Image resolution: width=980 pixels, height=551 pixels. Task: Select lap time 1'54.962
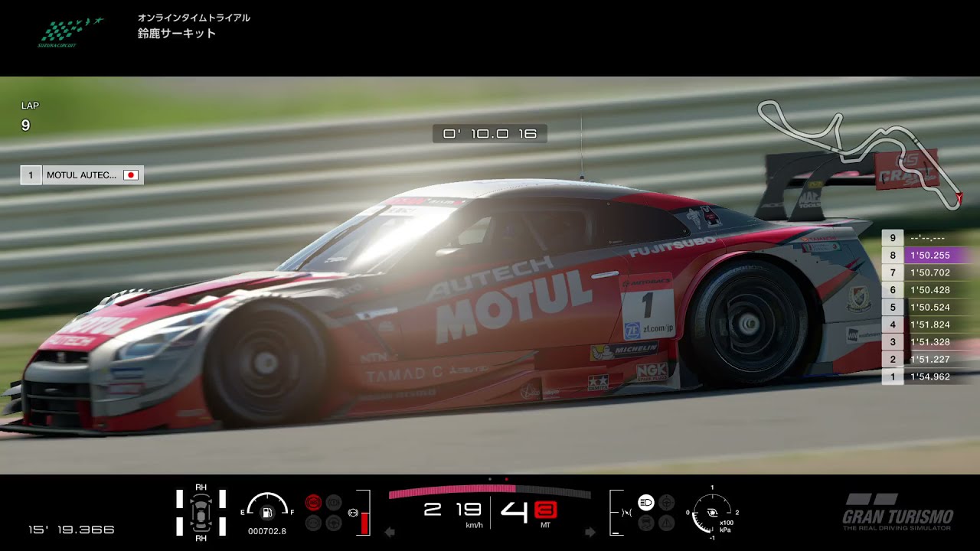(x=930, y=377)
